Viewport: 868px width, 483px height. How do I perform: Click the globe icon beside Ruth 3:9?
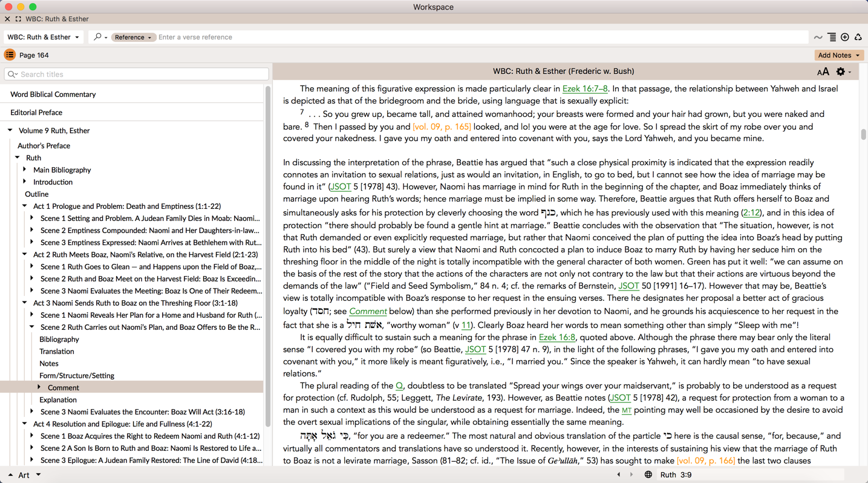point(648,475)
